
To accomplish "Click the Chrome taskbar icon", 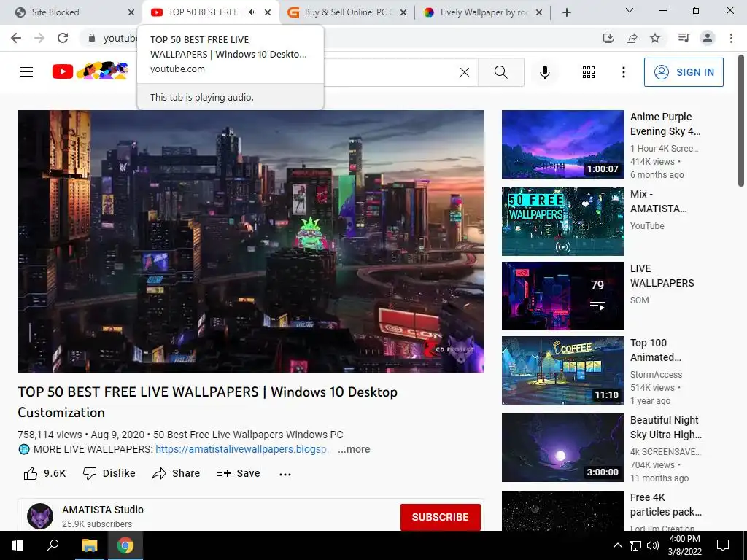I will point(125,545).
